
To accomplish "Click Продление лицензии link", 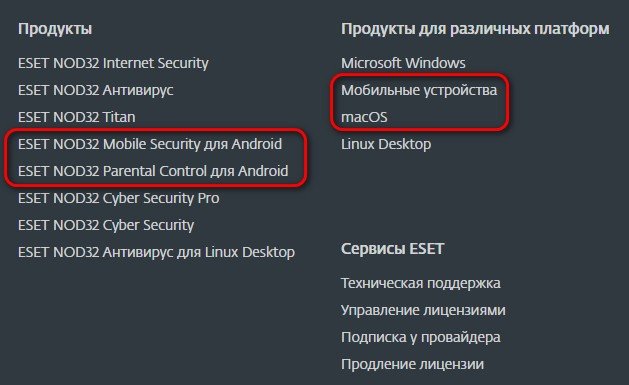I will [412, 365].
